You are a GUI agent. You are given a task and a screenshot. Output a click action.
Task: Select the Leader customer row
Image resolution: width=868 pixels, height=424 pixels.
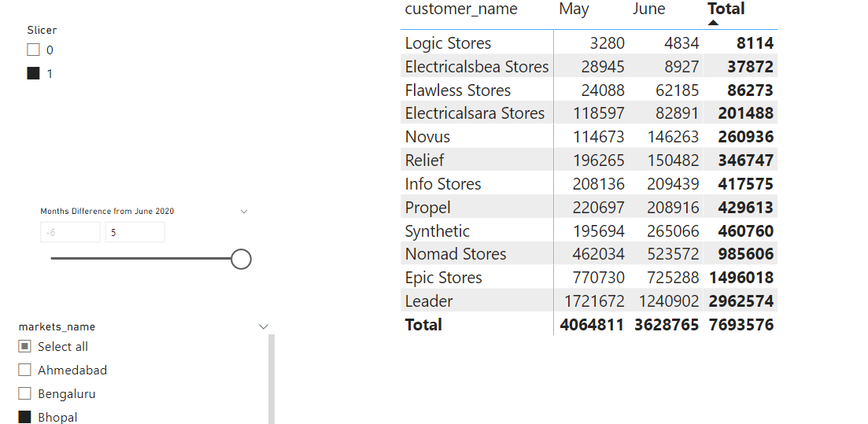tap(429, 301)
